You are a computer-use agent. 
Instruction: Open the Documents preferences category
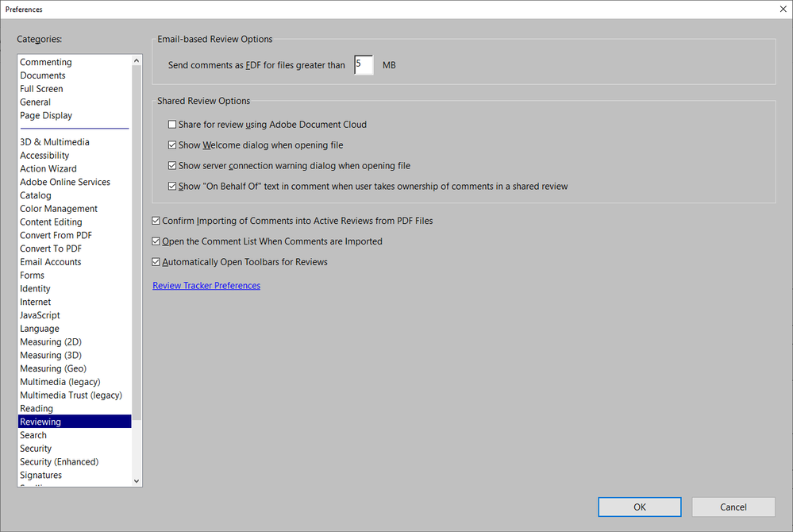[x=42, y=75]
